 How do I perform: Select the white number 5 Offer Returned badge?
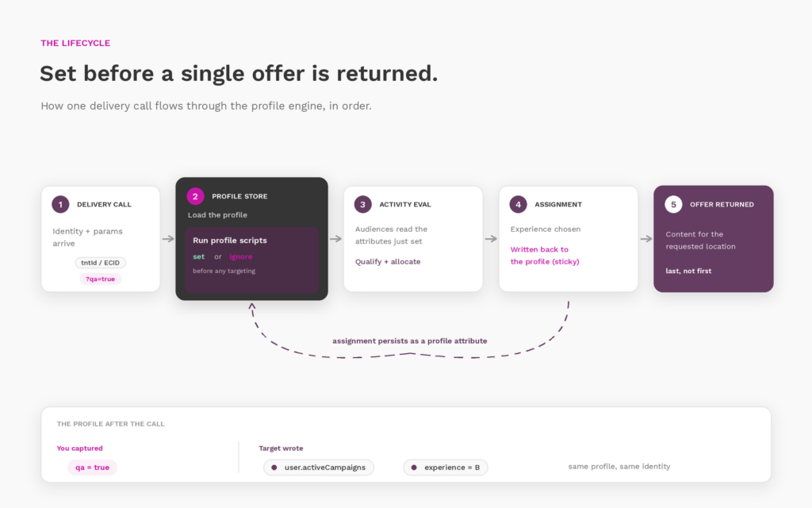[x=673, y=204]
